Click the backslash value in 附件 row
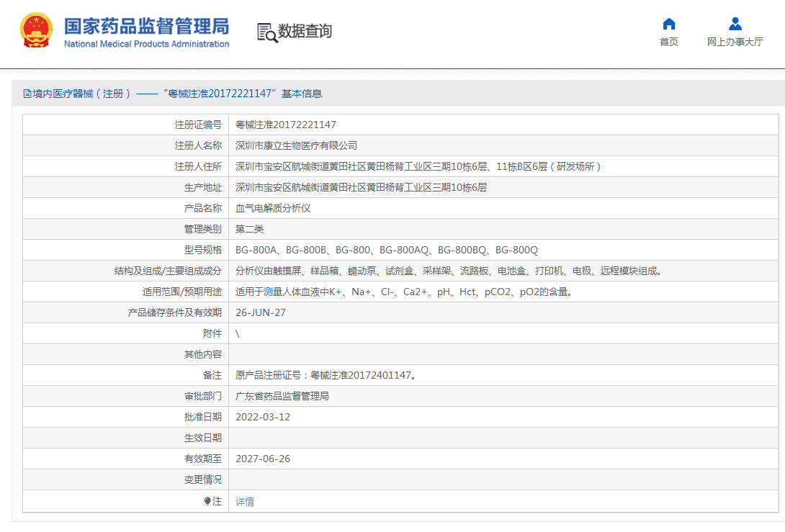The height and width of the screenshot is (532, 785). pyautogui.click(x=238, y=334)
